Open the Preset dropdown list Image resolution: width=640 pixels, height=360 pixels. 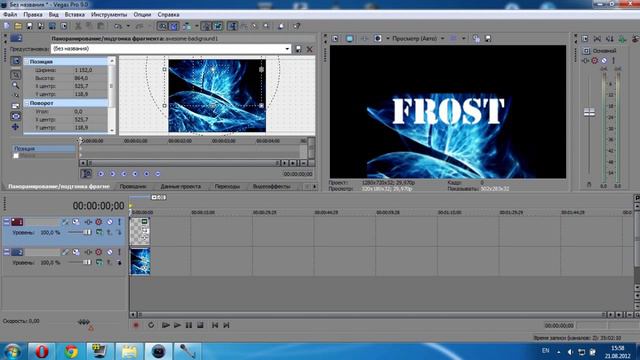pos(287,49)
